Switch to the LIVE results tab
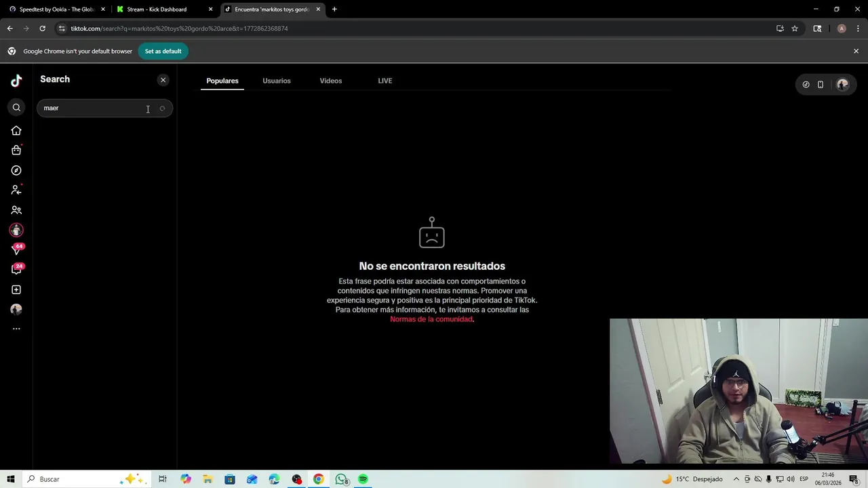868x488 pixels. (x=385, y=81)
